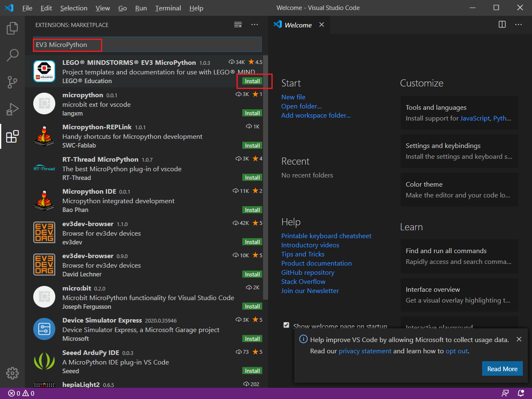Open the Color theme card
Viewport: 532px width, 399px height.
click(x=459, y=190)
